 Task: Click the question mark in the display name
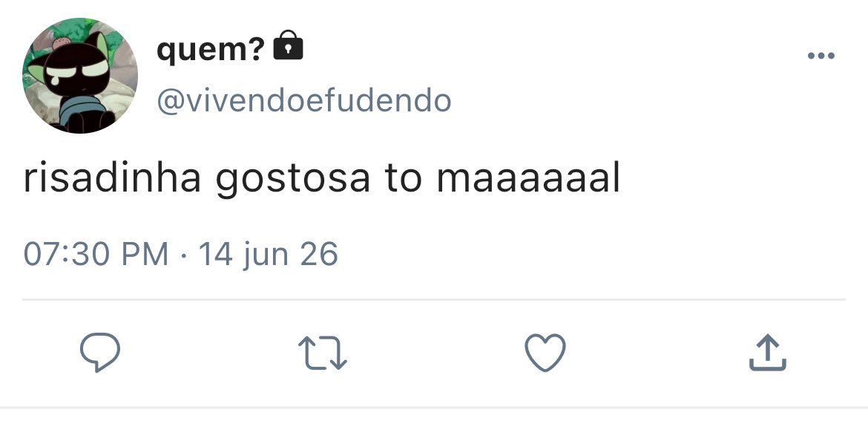[258, 49]
